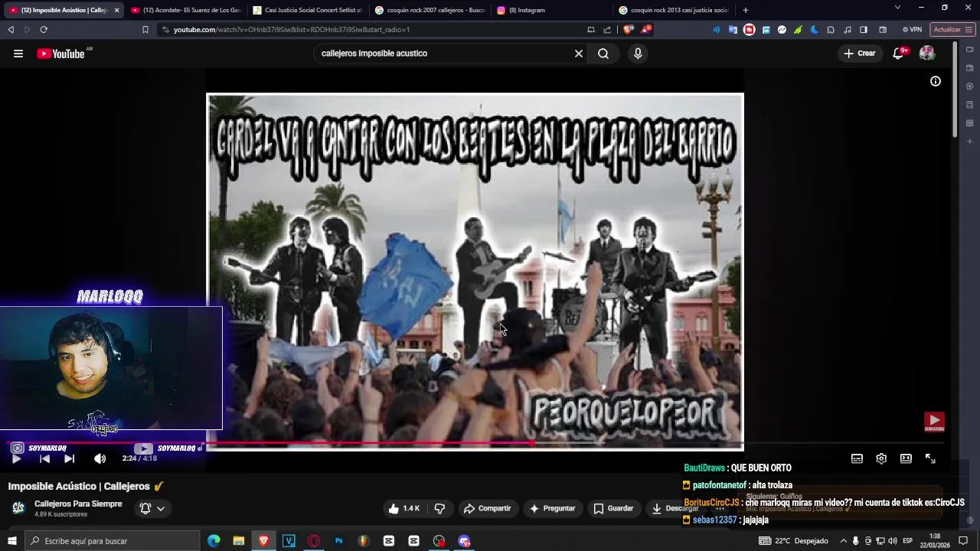Enter fullscreen mode

click(x=930, y=458)
